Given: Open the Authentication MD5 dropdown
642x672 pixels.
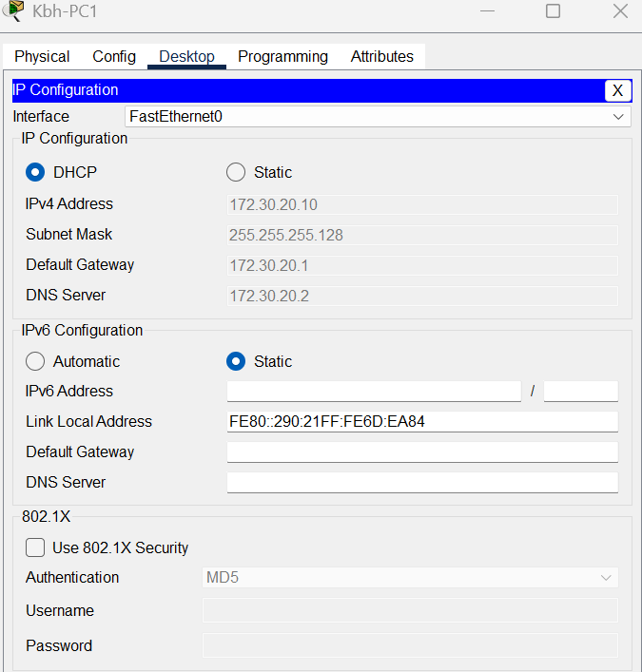Looking at the screenshot, I should [x=410, y=577].
